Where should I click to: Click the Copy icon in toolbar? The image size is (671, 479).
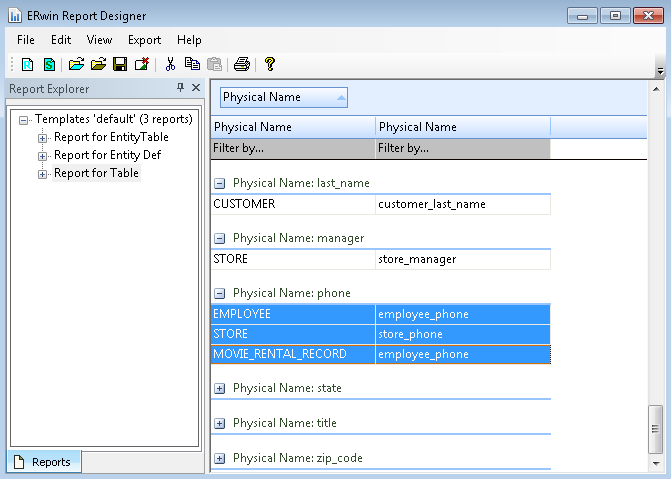[192, 65]
